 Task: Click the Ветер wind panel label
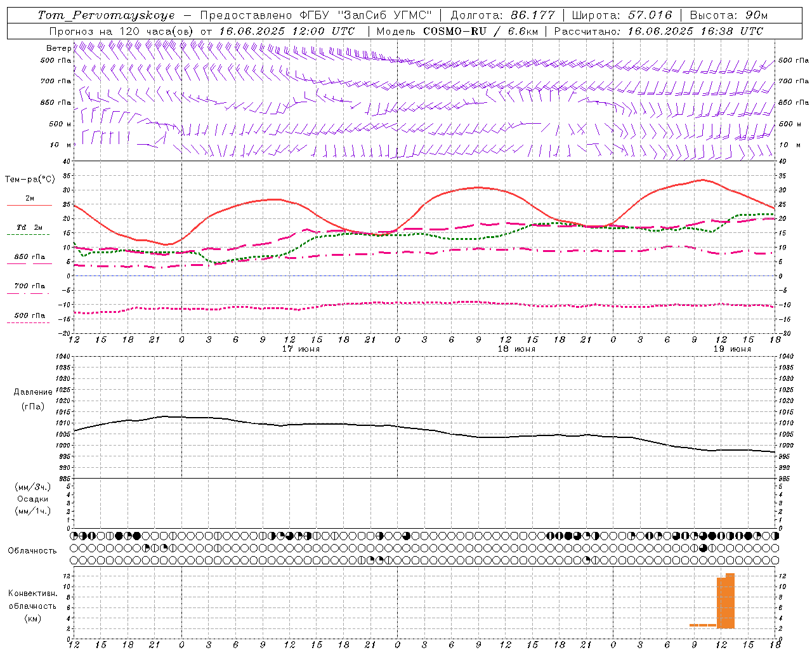pyautogui.click(x=58, y=48)
